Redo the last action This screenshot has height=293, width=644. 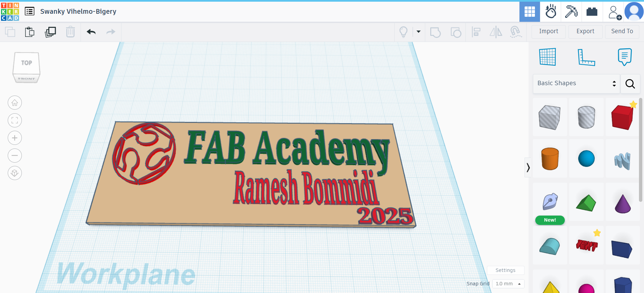click(x=111, y=32)
